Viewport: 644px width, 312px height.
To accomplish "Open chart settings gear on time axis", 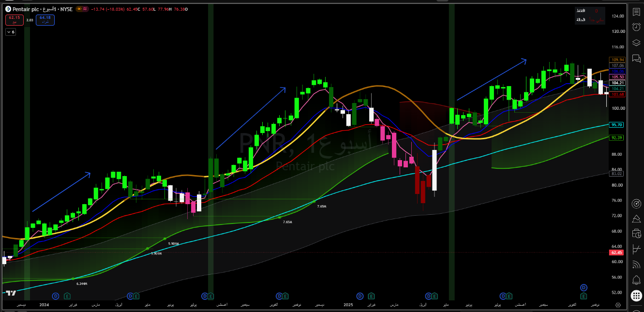I will [618, 305].
